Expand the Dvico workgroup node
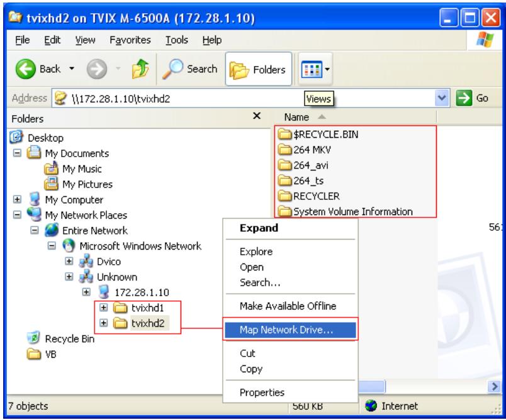Viewport: 506px width, 420px height. pos(69,261)
